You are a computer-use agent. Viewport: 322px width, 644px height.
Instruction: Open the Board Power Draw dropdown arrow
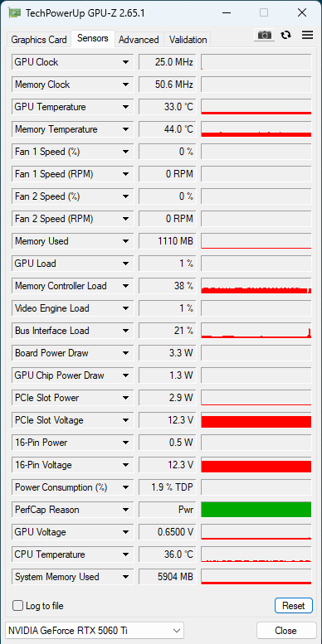125,353
